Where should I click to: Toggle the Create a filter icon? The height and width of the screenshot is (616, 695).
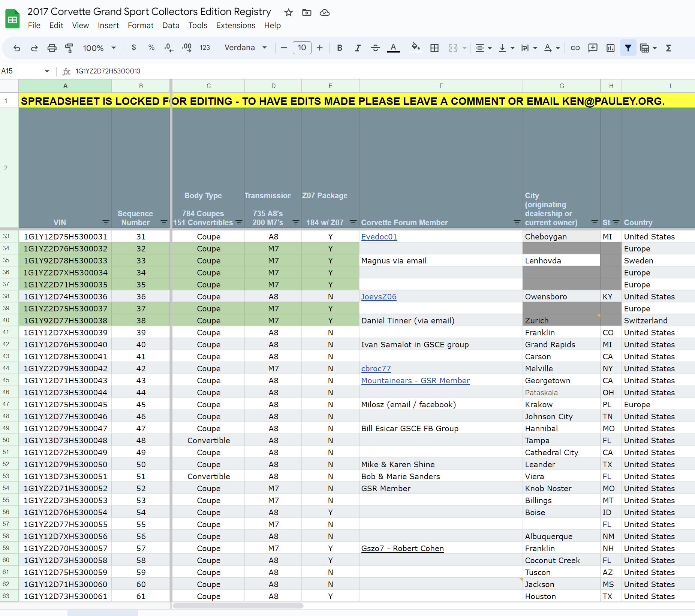pos(628,48)
